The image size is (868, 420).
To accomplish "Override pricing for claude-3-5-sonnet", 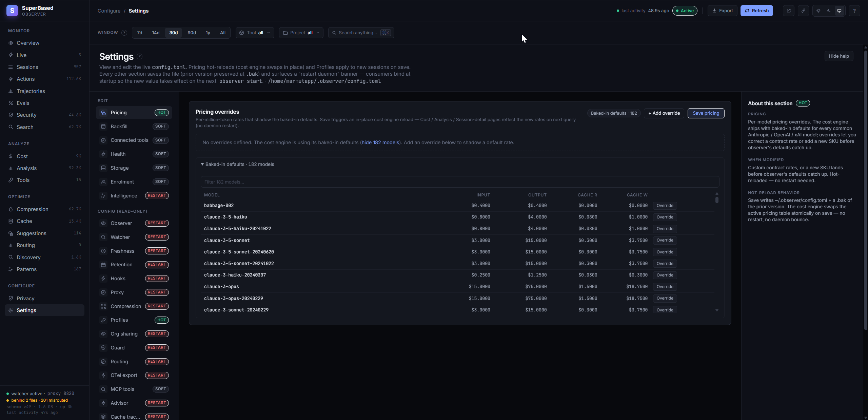I will (x=665, y=240).
